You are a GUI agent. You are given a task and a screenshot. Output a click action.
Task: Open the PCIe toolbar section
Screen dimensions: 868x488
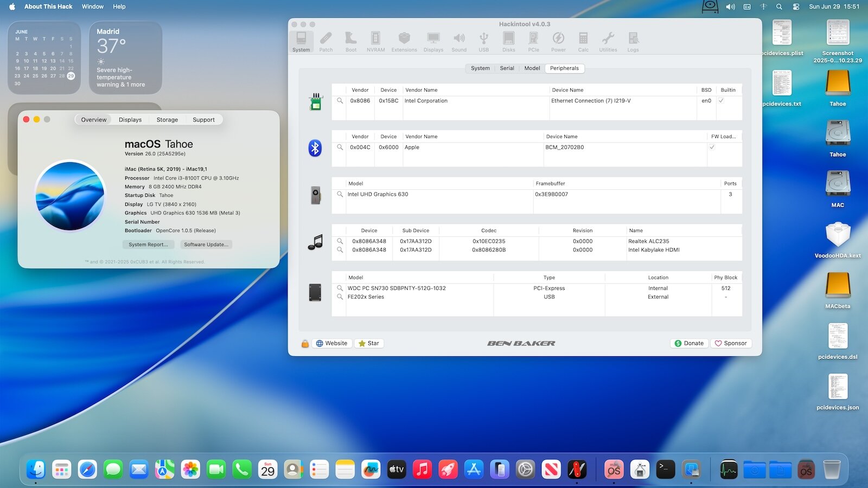click(x=534, y=42)
